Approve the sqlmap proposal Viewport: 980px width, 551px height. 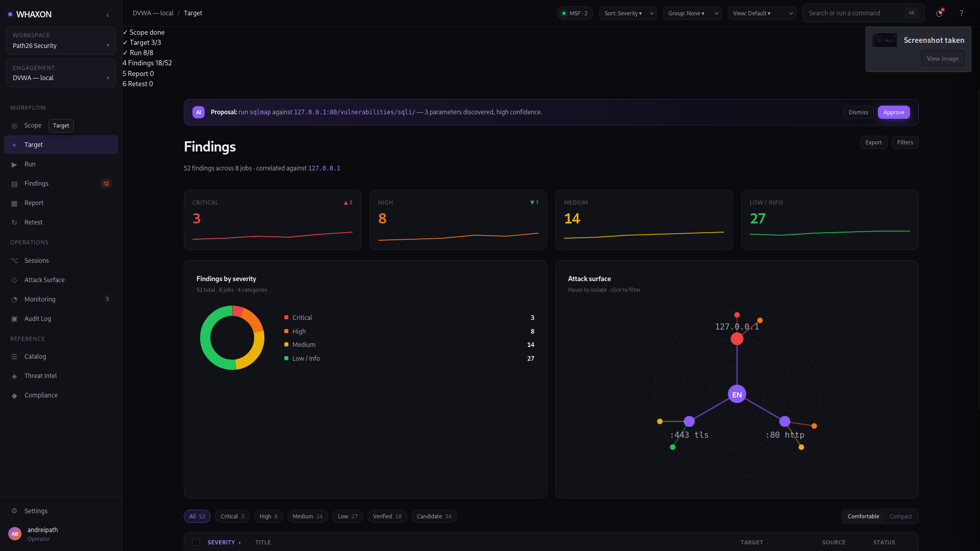point(894,112)
